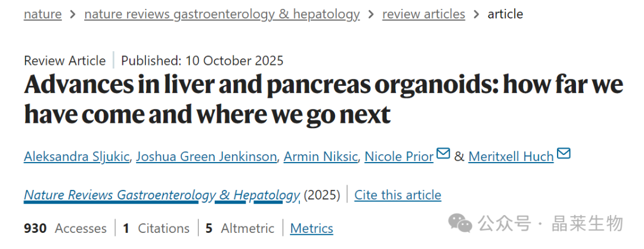
Task: Open author Aleksandra Sljukic's profile link
Action: (77, 157)
